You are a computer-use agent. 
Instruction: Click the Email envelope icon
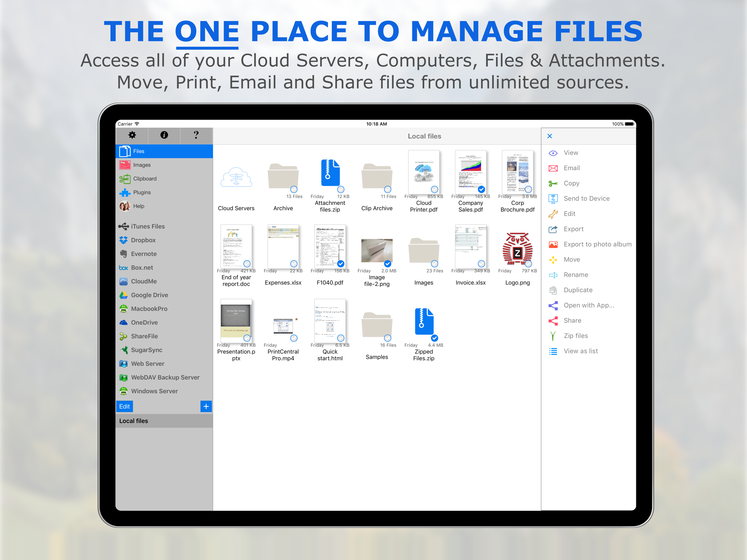553,168
